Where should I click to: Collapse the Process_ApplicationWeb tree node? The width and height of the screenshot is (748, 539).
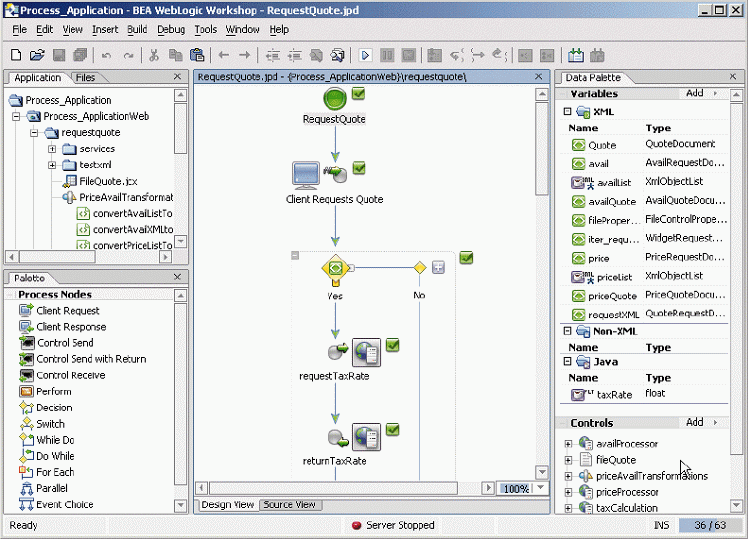click(x=16, y=116)
